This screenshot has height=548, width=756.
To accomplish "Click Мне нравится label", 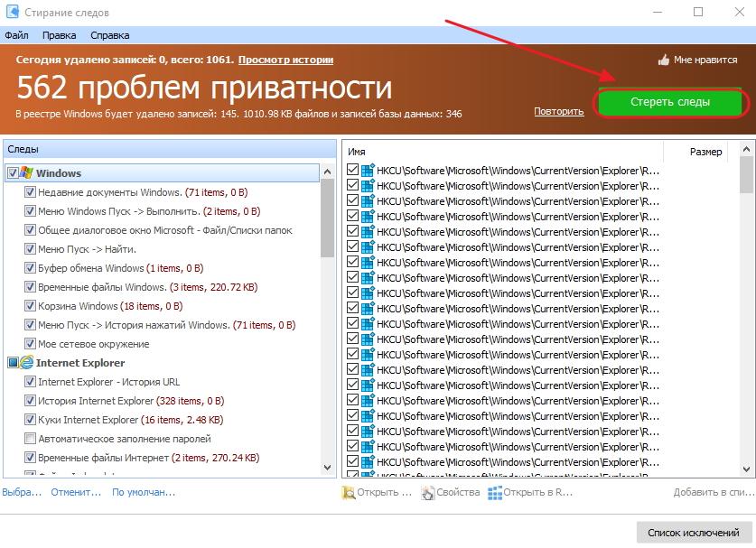I will pos(705,60).
